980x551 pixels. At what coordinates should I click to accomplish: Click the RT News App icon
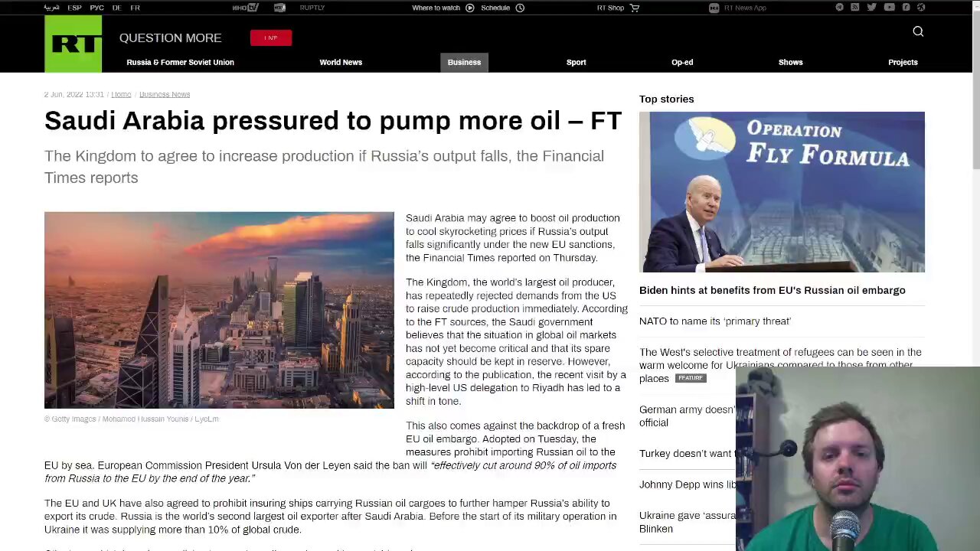[714, 8]
